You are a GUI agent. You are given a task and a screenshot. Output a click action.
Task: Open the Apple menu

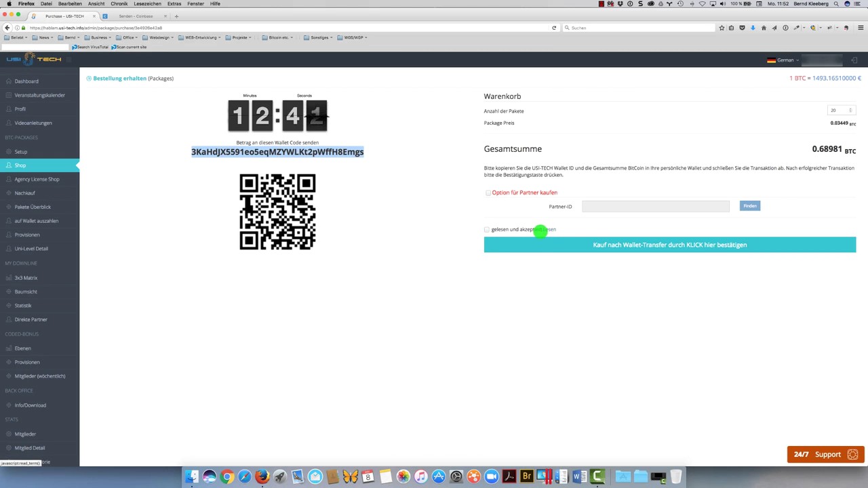[9, 4]
